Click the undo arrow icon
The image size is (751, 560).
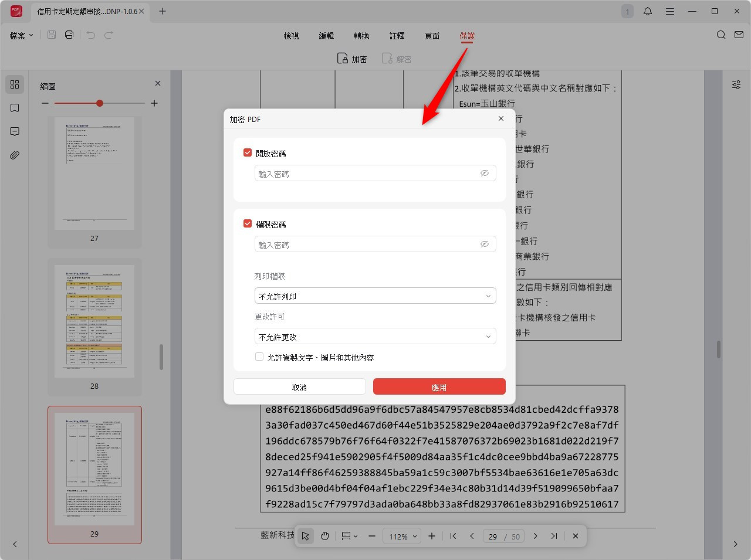pyautogui.click(x=90, y=35)
